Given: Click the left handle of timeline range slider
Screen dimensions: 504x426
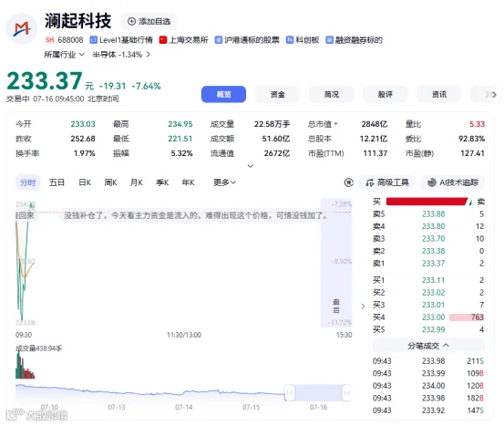Looking at the screenshot, I should coord(290,392).
